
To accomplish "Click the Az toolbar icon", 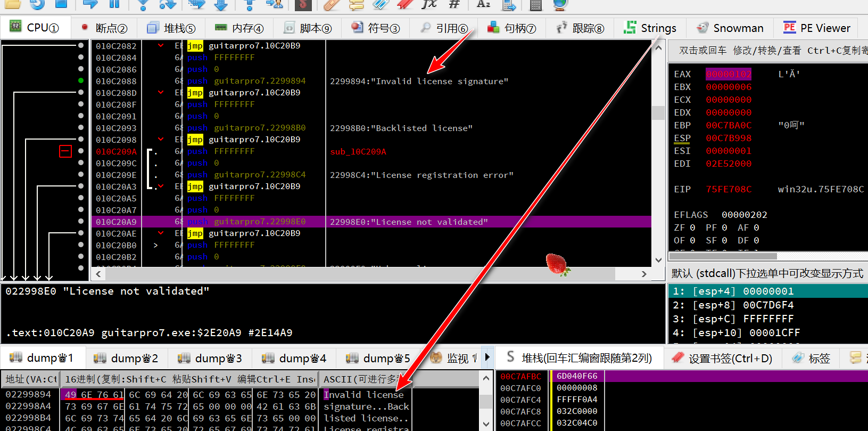I will [483, 4].
